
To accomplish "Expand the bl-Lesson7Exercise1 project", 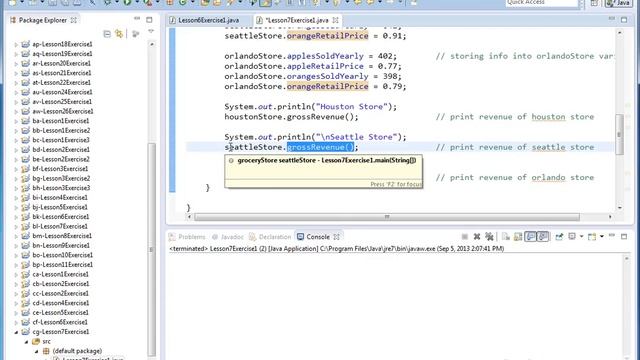I will 16,227.
